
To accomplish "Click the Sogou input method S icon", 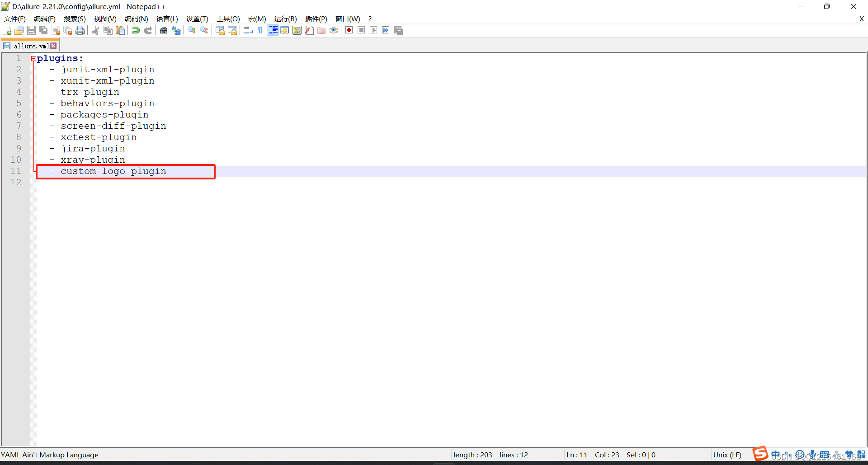I will coord(760,454).
